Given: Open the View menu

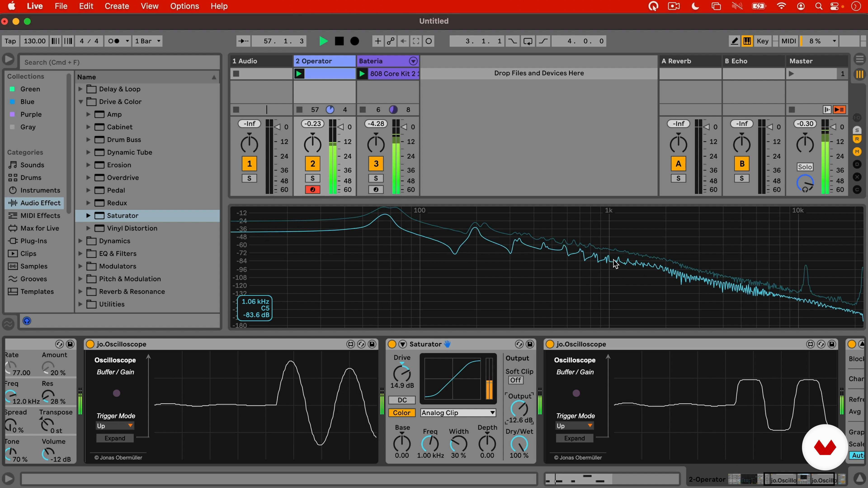Looking at the screenshot, I should (150, 6).
